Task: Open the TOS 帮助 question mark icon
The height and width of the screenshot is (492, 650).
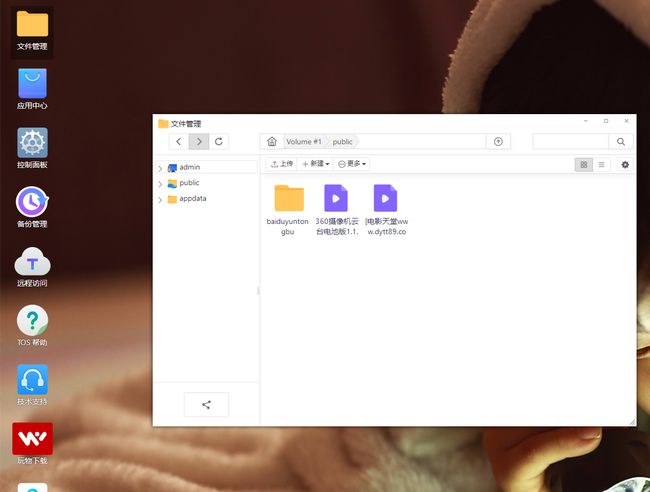Action: click(32, 326)
